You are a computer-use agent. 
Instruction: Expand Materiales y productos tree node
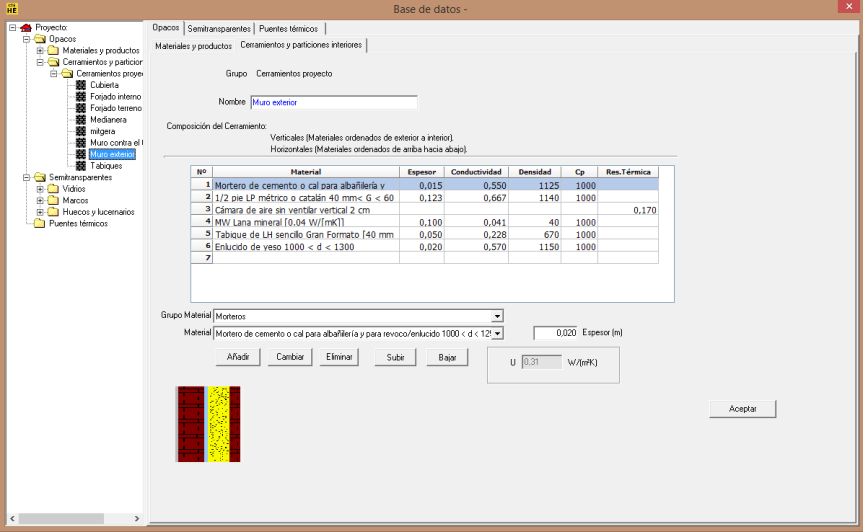click(x=40, y=50)
